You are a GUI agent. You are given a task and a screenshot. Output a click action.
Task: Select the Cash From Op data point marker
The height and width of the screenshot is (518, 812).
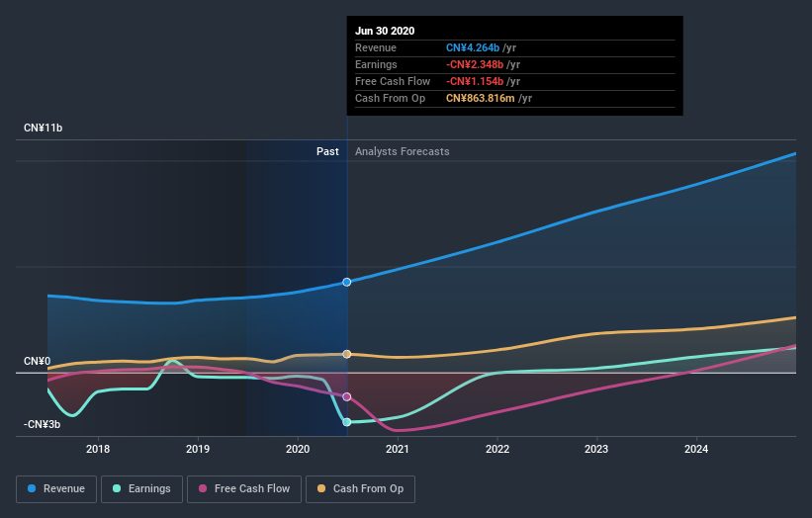tap(347, 354)
